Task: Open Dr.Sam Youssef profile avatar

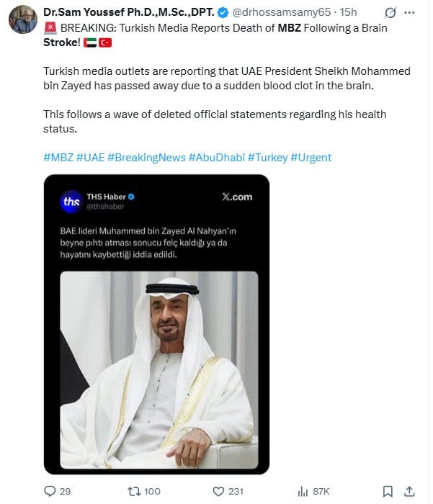Action: click(22, 19)
